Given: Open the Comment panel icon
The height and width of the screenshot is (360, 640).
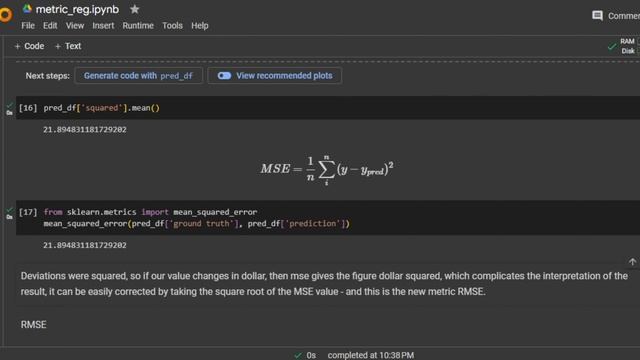Looking at the screenshot, I should [x=598, y=16].
